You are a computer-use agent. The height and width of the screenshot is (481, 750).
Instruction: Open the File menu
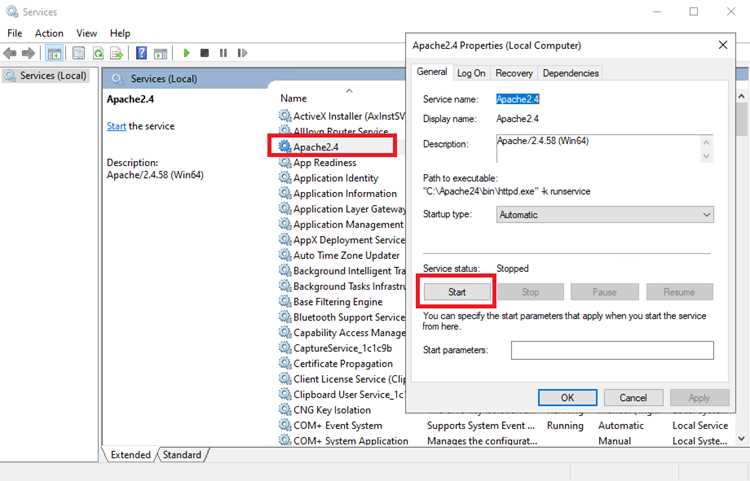click(x=14, y=33)
